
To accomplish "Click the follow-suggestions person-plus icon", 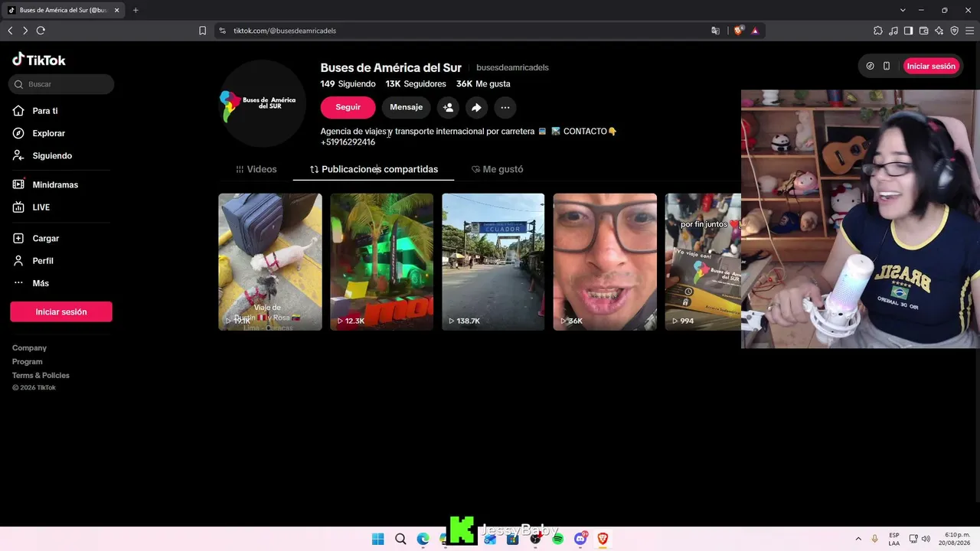I will [448, 108].
